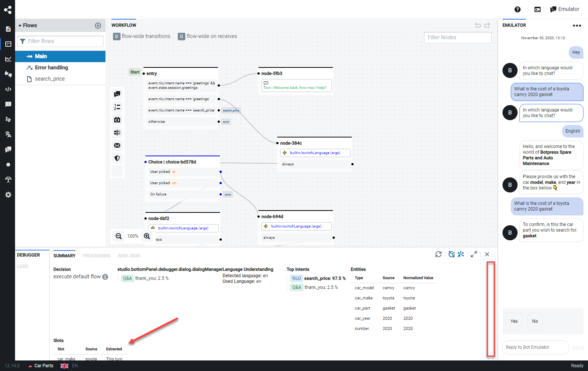Open the Emulator panel options menu
The image size is (588, 371).
coord(577,26)
